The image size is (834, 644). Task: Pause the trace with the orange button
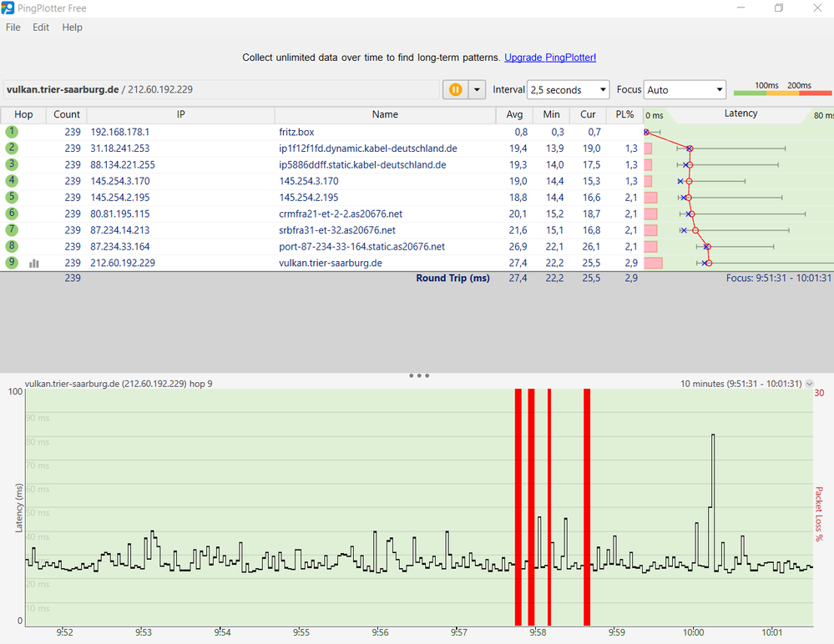[455, 89]
